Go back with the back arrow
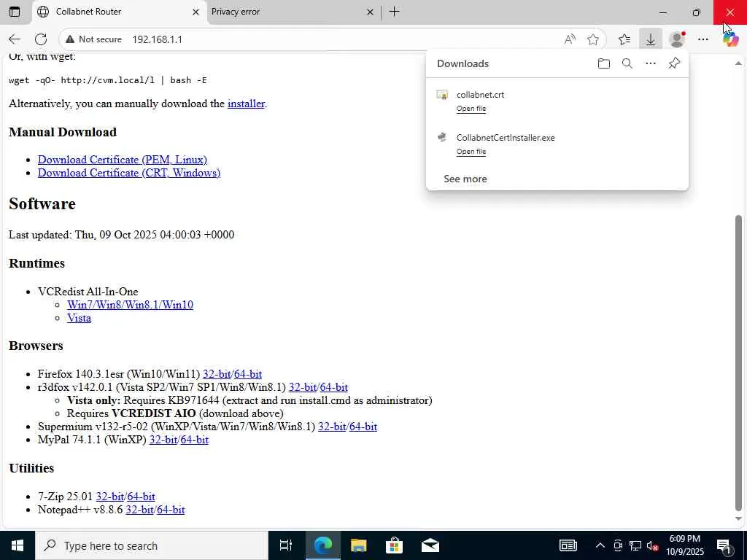This screenshot has height=560, width=747. 15,39
